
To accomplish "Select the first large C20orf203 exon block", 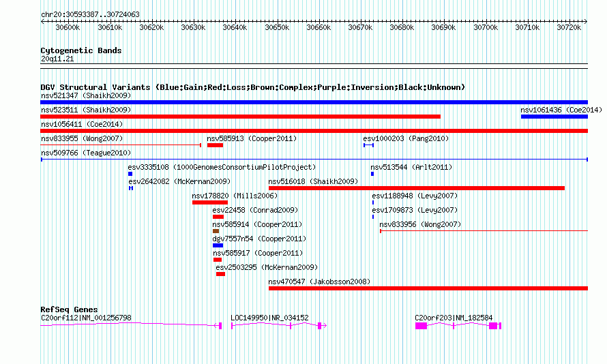I will click(x=421, y=326).
